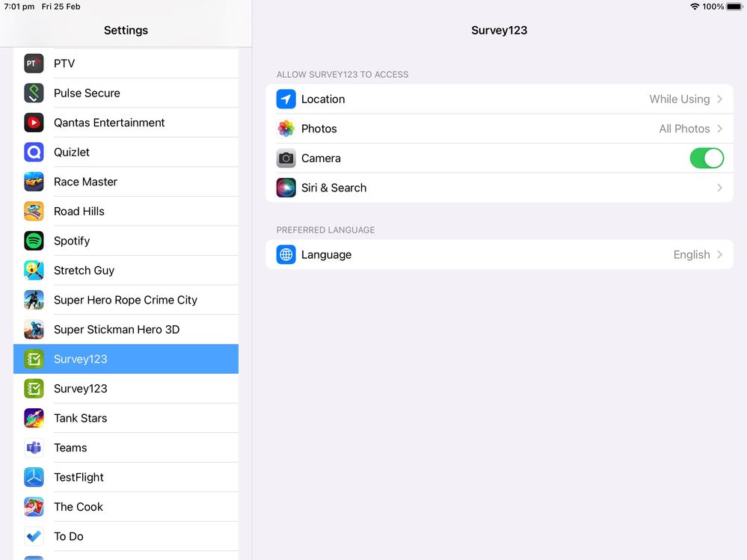This screenshot has height=560, width=747.
Task: Toggle the Camera permission switch off
Action: (x=706, y=158)
